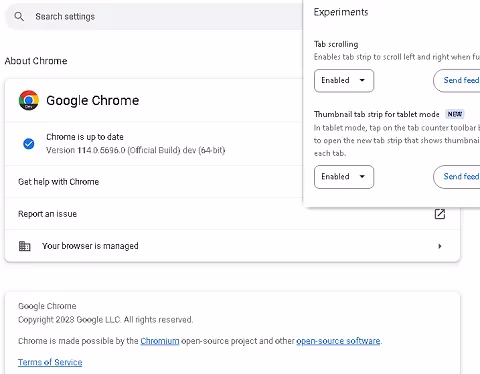Open the Terms of Service link
The height and width of the screenshot is (374, 480).
(x=50, y=362)
